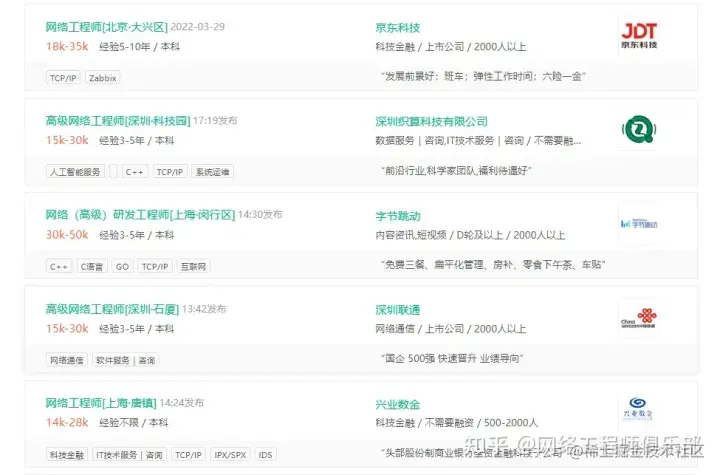This screenshot has height=475, width=720.
Task: Open the 兴业数金 company logo
Action: tap(638, 408)
